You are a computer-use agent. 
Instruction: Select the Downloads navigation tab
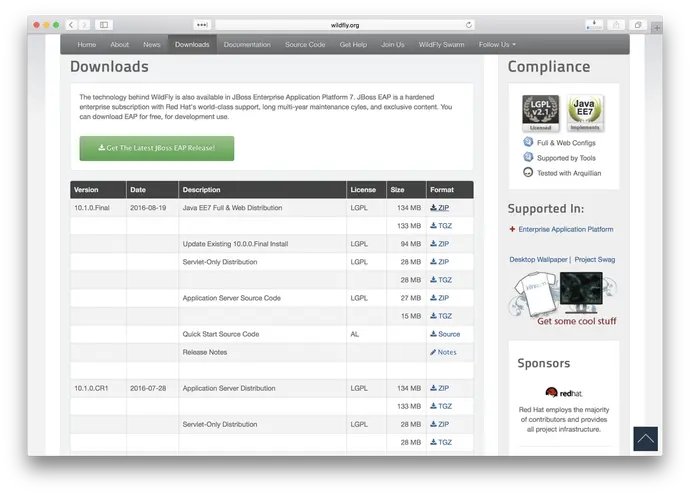click(x=192, y=44)
